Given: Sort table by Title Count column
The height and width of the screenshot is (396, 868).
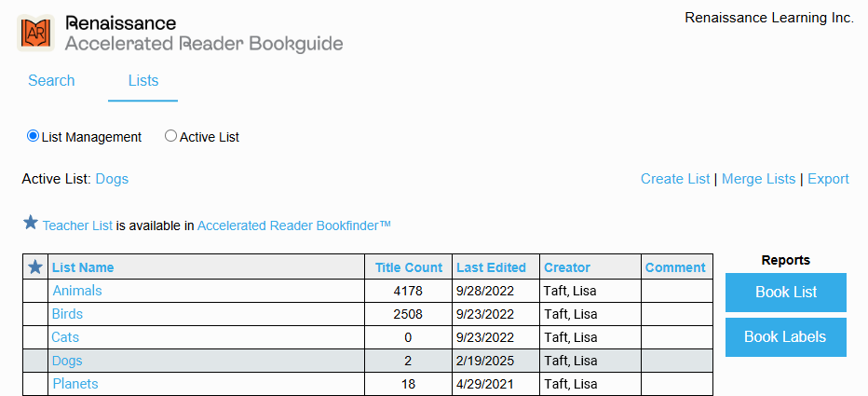Looking at the screenshot, I should pyautogui.click(x=409, y=267).
